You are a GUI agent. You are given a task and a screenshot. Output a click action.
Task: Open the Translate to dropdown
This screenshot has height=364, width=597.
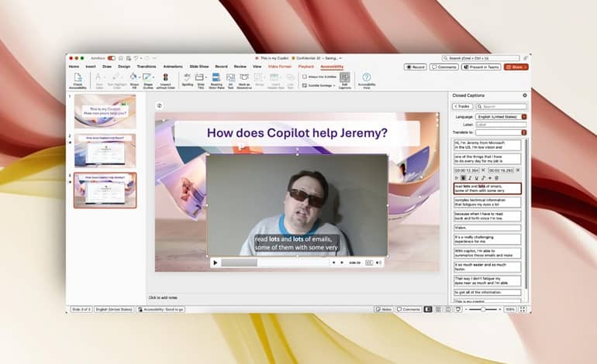[525, 132]
